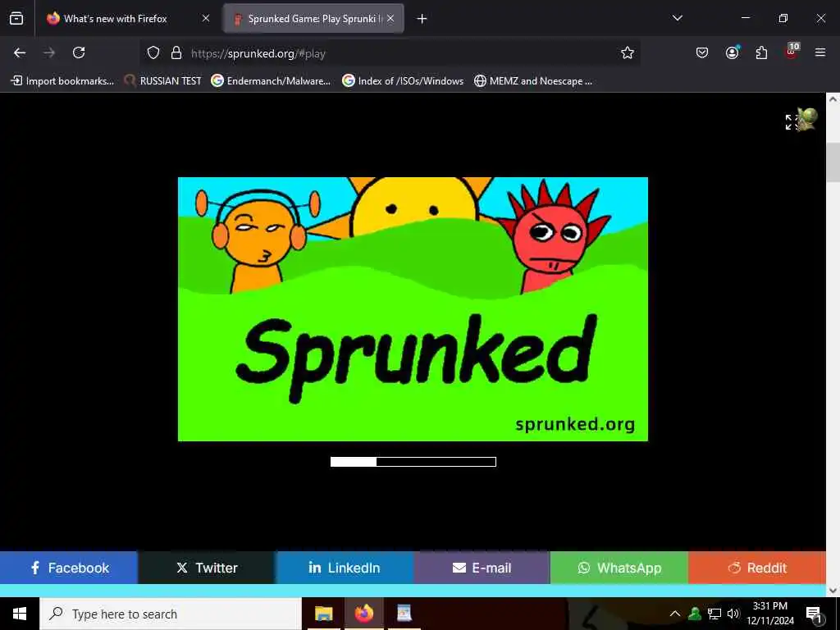Share on WhatsApp
The width and height of the screenshot is (840, 630).
coord(619,568)
